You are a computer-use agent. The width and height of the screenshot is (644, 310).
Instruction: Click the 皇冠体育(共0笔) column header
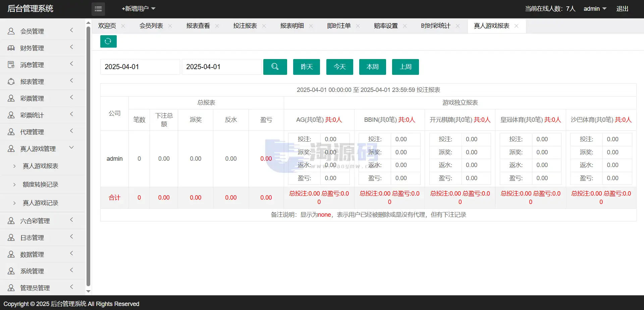coord(531,120)
